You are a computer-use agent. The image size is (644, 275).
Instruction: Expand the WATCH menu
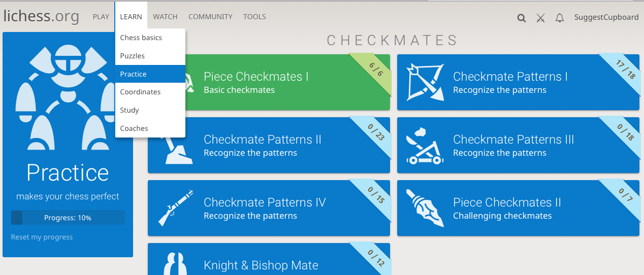pyautogui.click(x=165, y=17)
